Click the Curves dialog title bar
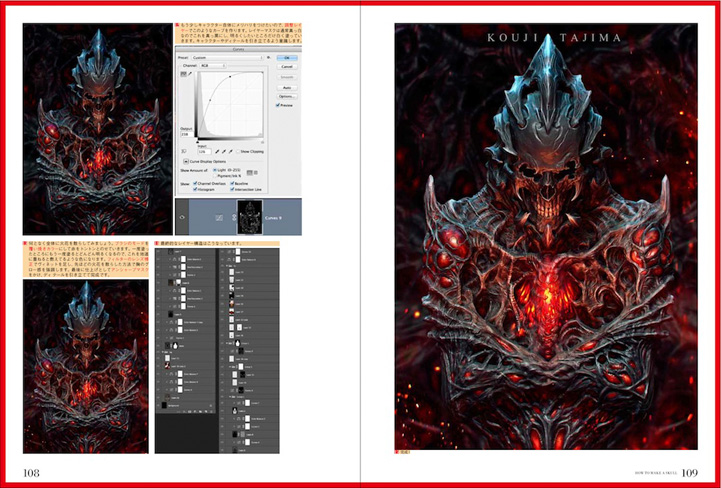 coord(238,49)
